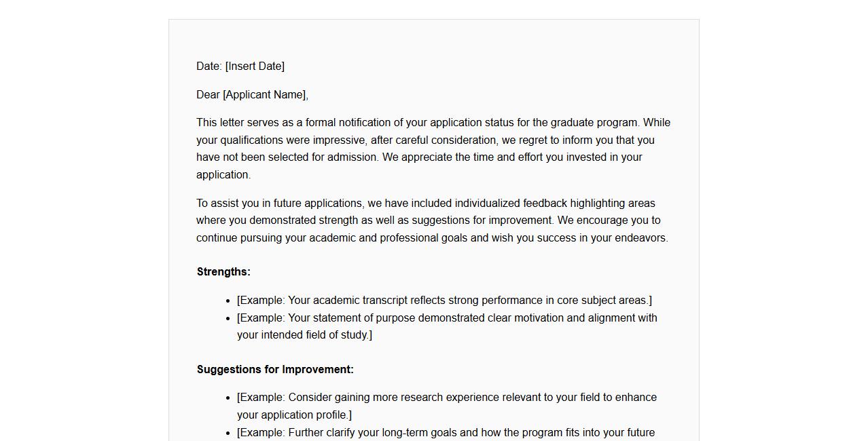The width and height of the screenshot is (868, 441).
Task: Click "your intended field of study.]" line
Action: 304,335
